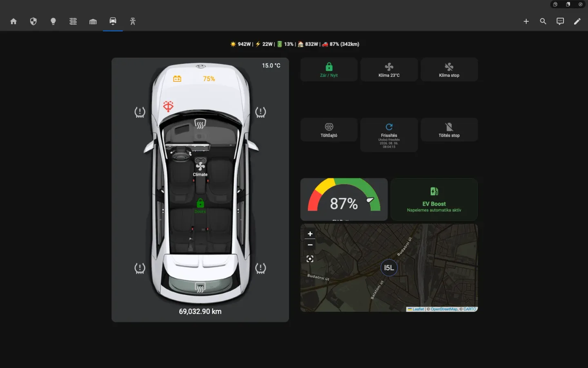This screenshot has width=588, height=368.
Task: Open the OpenStreetMap attribution link
Action: tap(444, 309)
